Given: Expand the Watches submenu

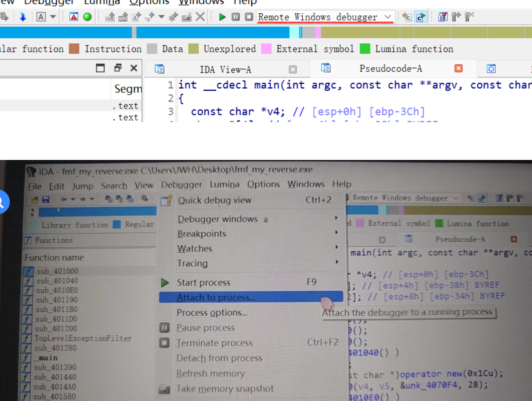Looking at the screenshot, I should [251, 248].
